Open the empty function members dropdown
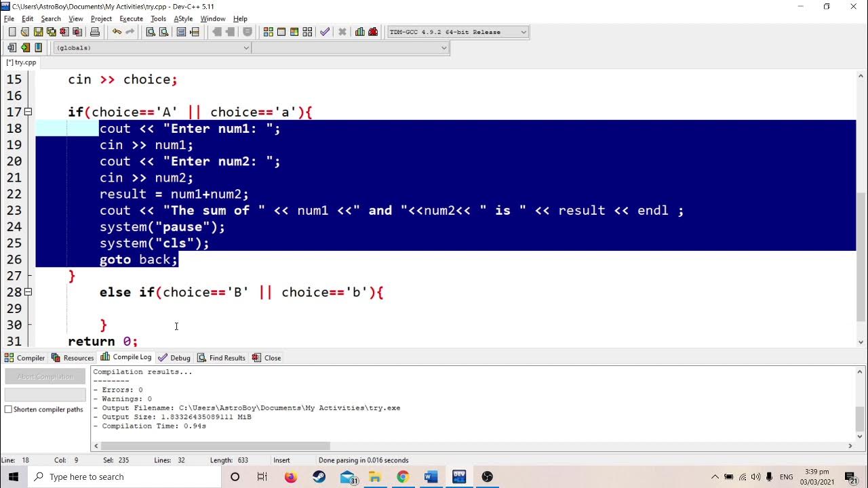 point(351,47)
